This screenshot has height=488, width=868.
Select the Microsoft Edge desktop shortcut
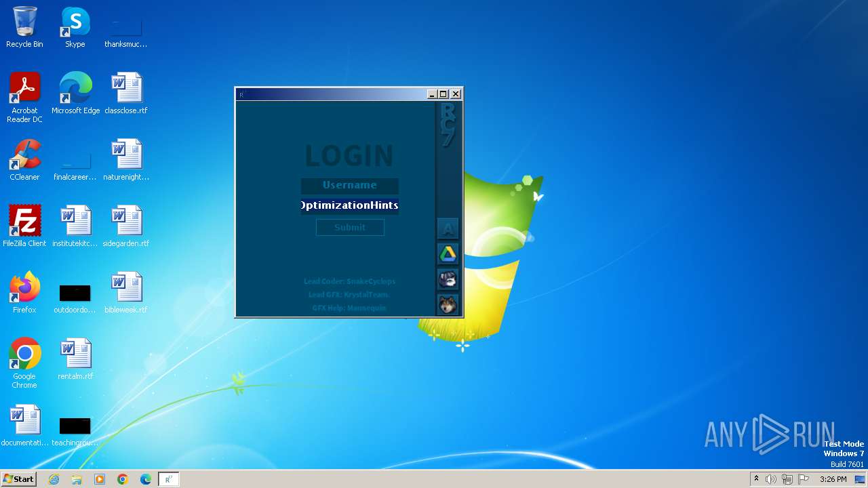click(x=75, y=94)
